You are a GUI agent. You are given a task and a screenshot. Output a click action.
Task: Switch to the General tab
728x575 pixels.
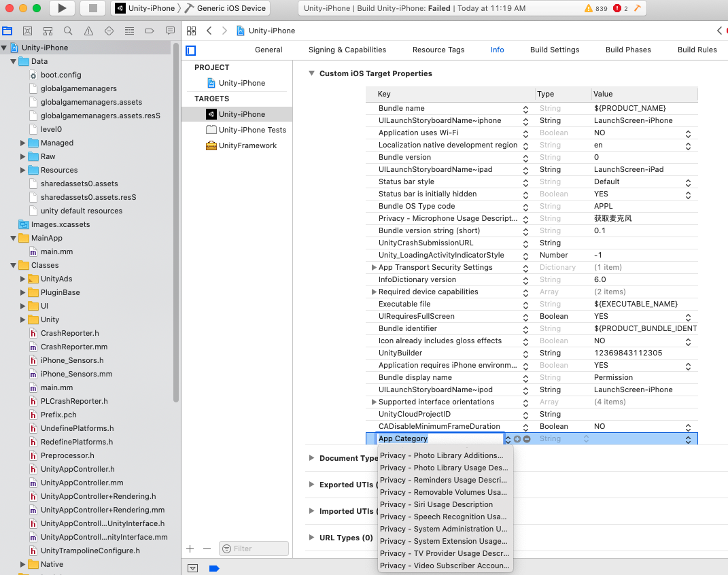point(268,50)
